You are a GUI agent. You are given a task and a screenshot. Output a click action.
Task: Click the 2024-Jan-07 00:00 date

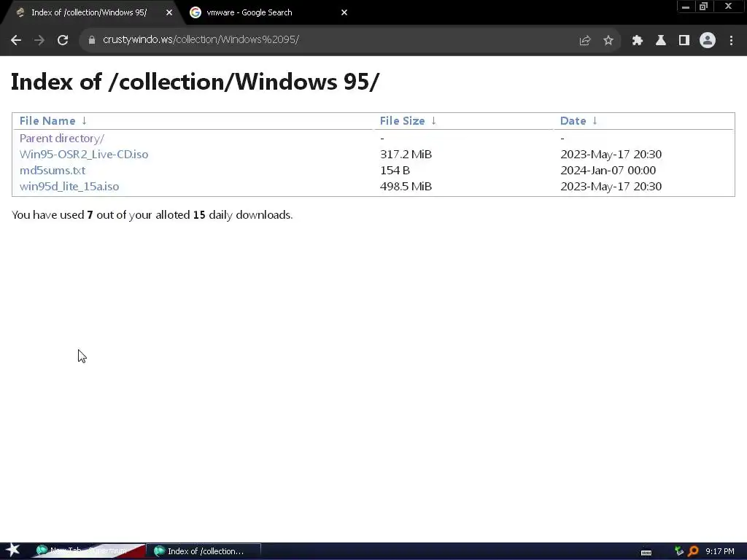(x=608, y=171)
